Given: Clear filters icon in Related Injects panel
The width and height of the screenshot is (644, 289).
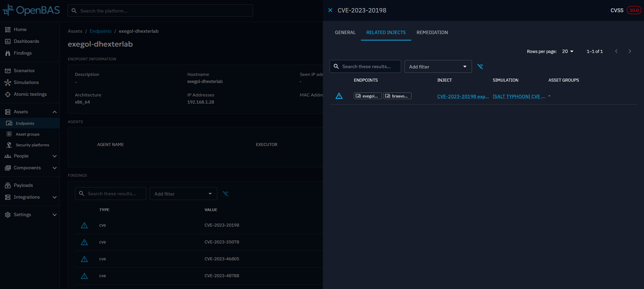Looking at the screenshot, I should 480,67.
